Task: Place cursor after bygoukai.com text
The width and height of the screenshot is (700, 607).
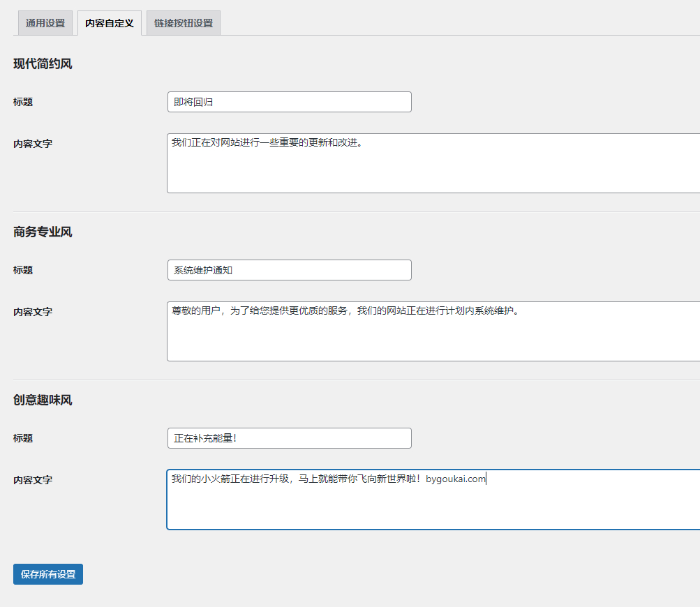Action: (x=486, y=479)
